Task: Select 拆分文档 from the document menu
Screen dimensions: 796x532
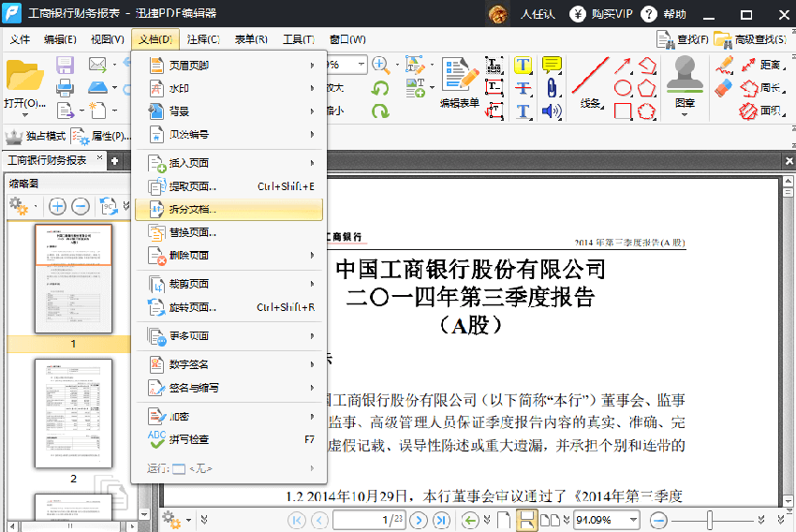Action: 228,209
